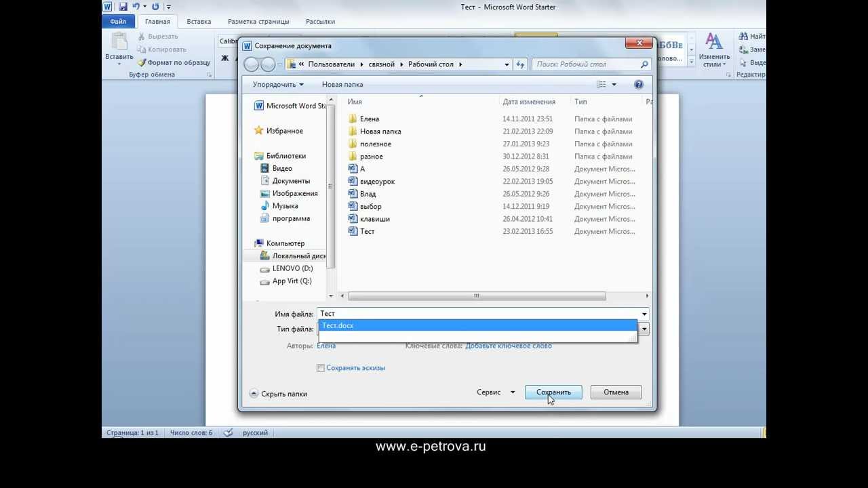Click Пользователи in the address path
Screen dimensions: 868x488
pyautogui.click(x=332, y=64)
